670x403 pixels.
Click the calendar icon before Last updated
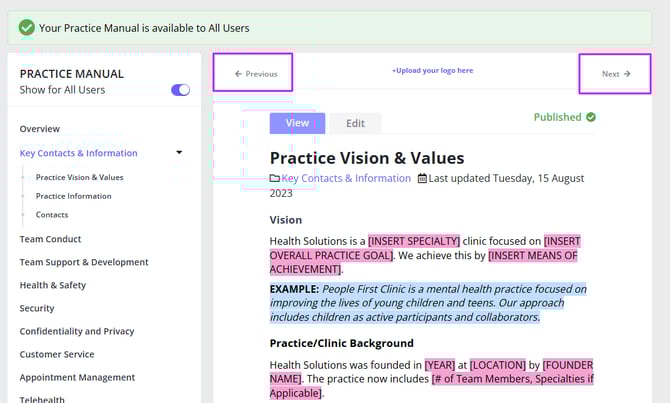click(422, 179)
